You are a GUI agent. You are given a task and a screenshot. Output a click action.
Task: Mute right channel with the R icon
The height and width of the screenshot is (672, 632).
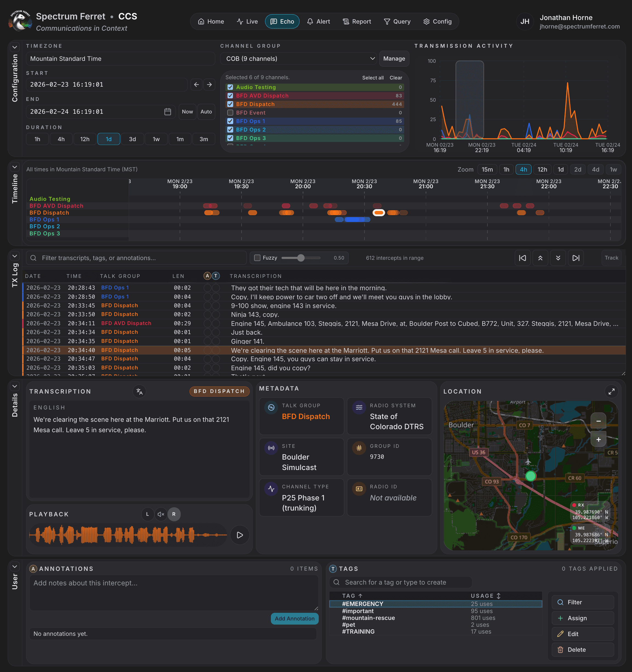click(x=174, y=514)
